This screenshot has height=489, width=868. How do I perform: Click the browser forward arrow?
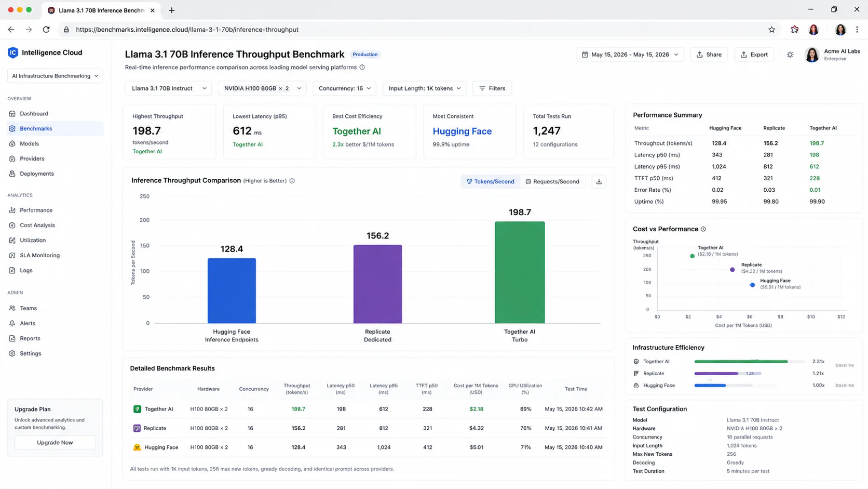tap(29, 30)
